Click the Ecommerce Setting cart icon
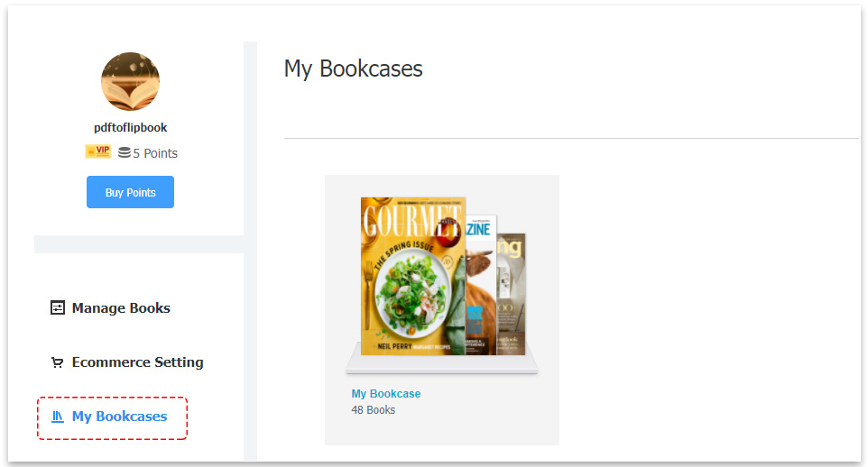This screenshot has height=467, width=868. click(x=58, y=362)
